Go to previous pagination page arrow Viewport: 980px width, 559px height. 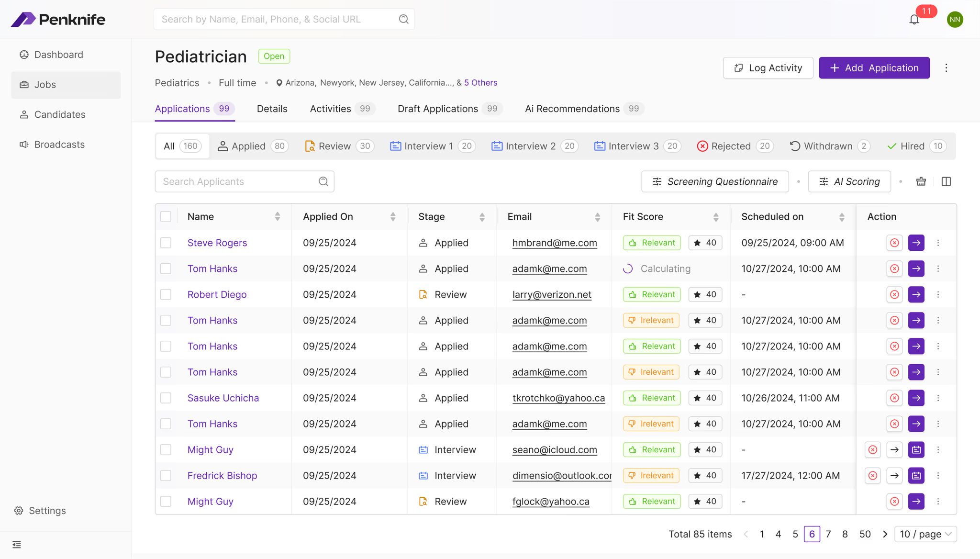point(746,534)
